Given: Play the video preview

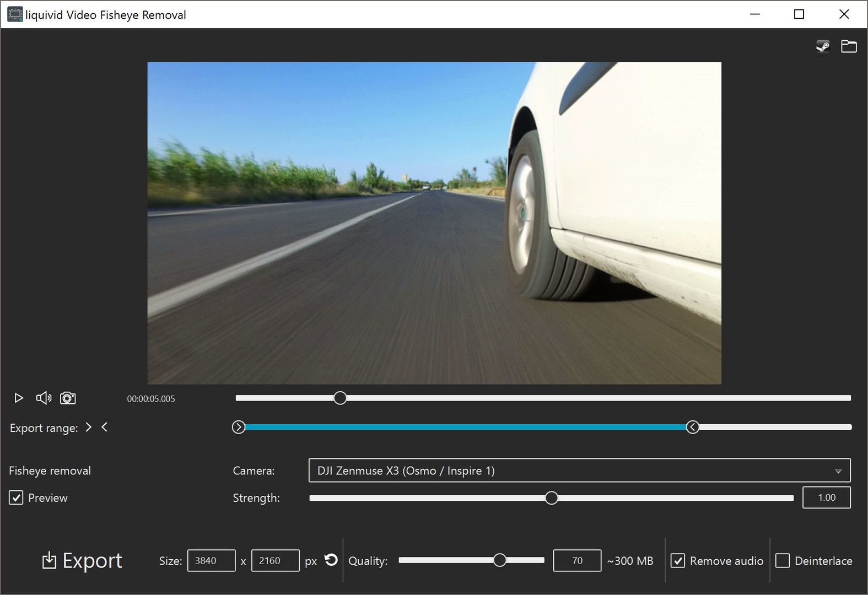Looking at the screenshot, I should (x=19, y=398).
